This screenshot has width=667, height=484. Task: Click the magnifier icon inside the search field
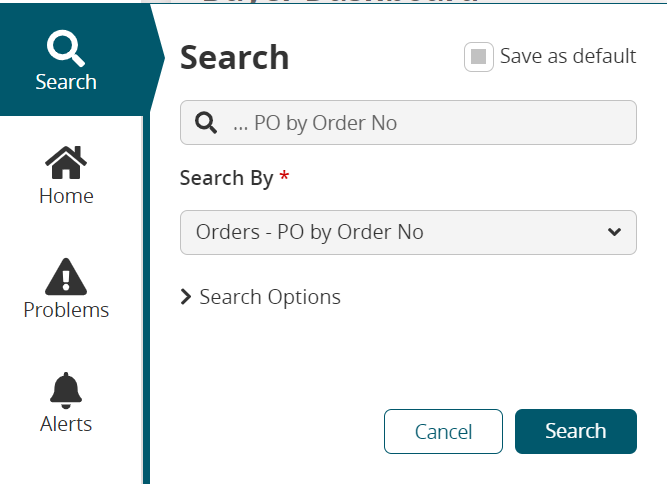click(206, 123)
